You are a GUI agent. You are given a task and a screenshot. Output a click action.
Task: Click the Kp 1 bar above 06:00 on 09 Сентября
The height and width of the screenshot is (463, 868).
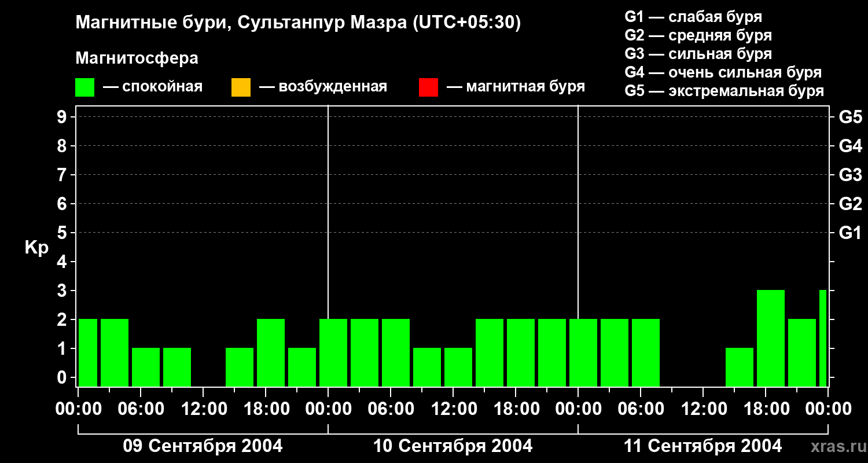tap(146, 368)
